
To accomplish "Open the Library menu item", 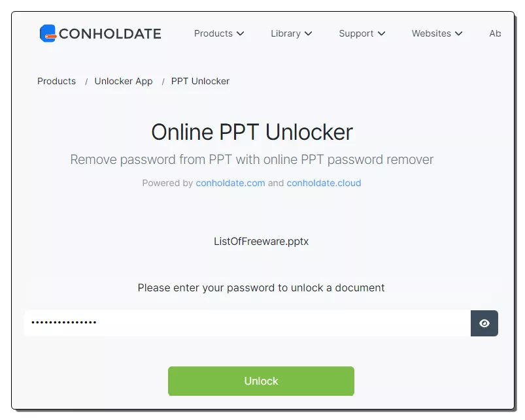I will click(x=286, y=33).
